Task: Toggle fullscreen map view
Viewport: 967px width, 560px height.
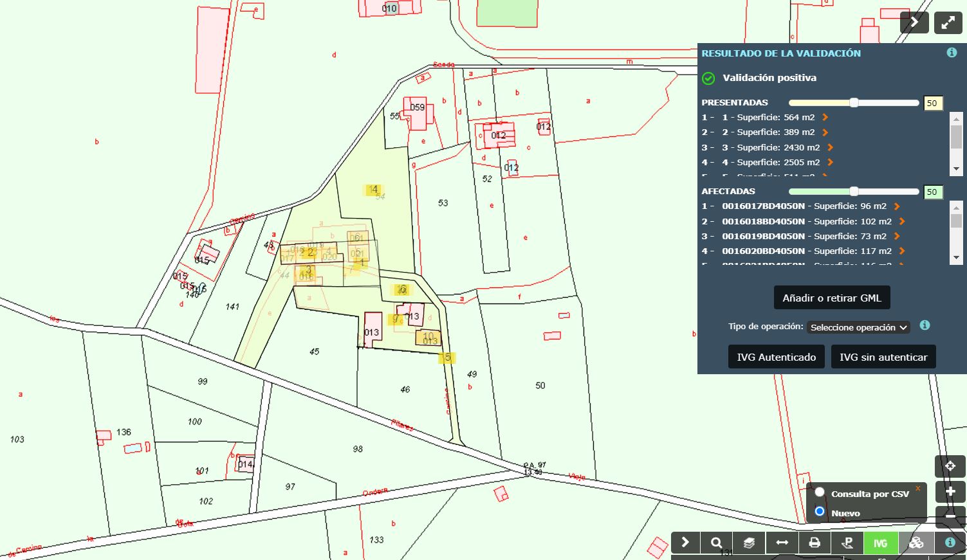Action: point(948,23)
